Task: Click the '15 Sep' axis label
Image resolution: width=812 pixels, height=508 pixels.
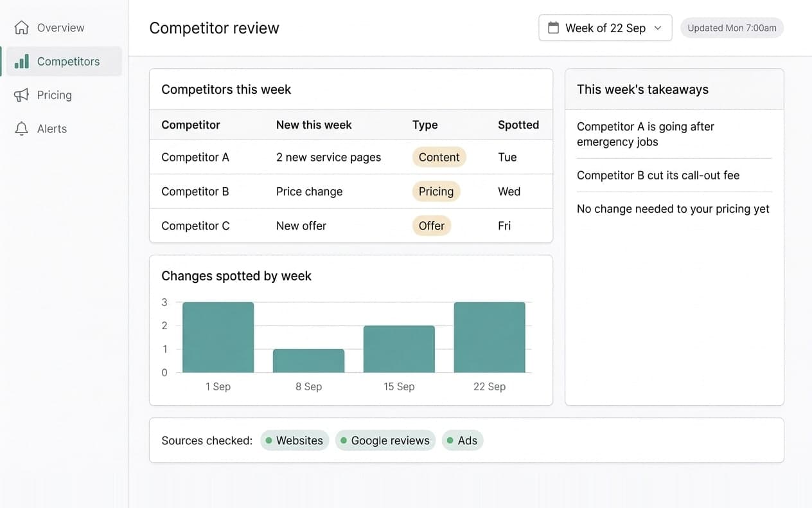Action: tap(399, 386)
